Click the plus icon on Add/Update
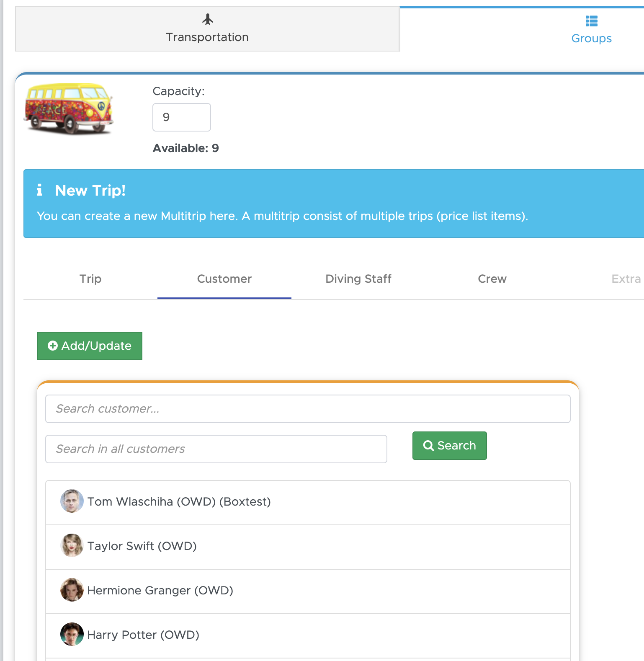644x661 pixels. (53, 346)
